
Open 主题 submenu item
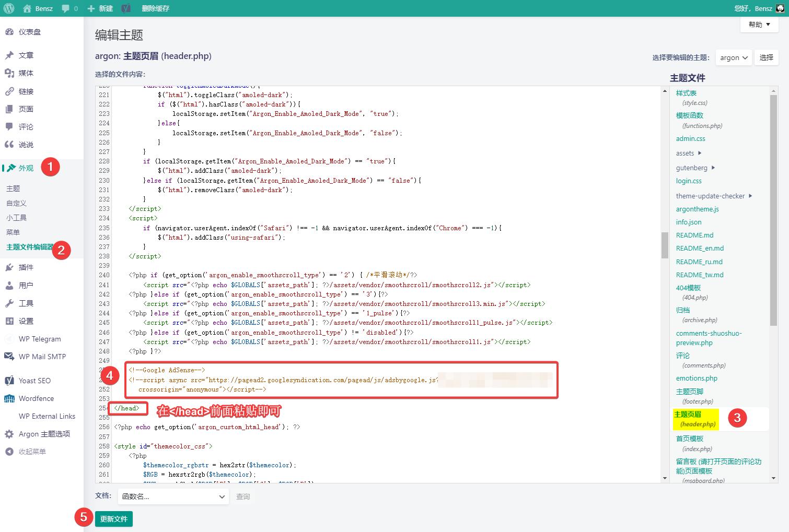[x=13, y=188]
